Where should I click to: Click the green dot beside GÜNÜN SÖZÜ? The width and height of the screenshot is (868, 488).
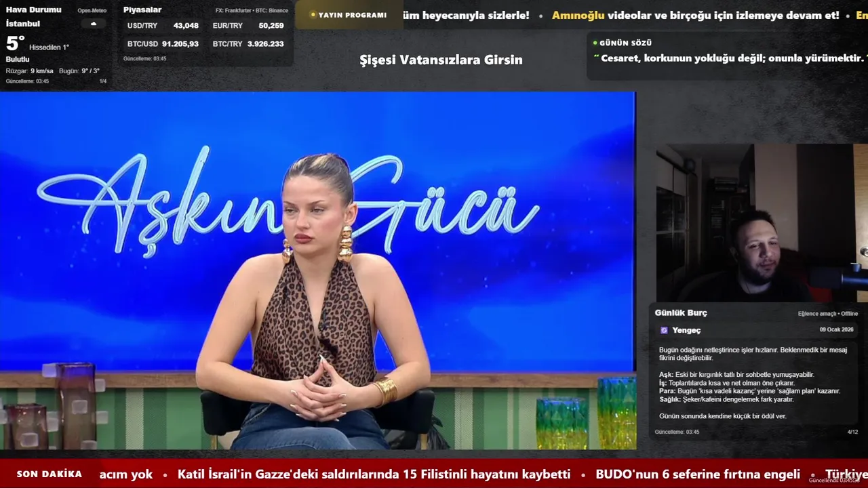tap(595, 43)
